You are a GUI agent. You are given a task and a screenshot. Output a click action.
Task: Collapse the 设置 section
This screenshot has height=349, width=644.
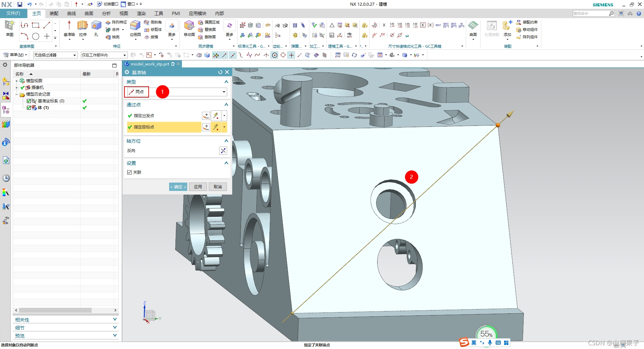226,163
